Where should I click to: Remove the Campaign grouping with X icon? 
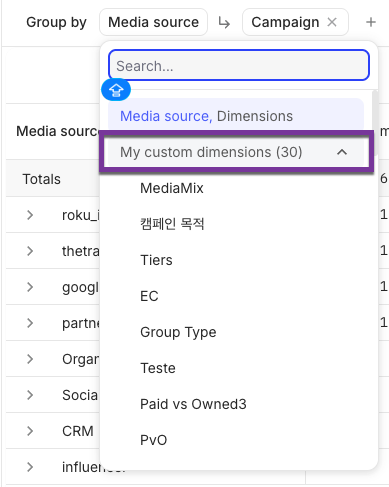pyautogui.click(x=332, y=22)
